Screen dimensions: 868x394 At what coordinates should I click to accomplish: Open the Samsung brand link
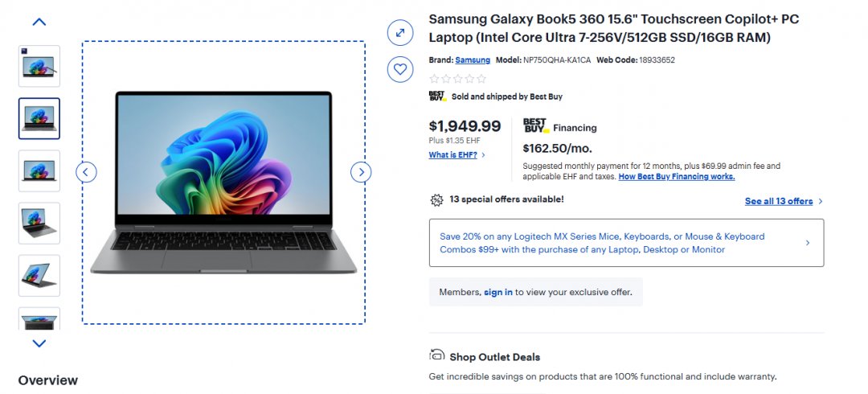point(473,60)
